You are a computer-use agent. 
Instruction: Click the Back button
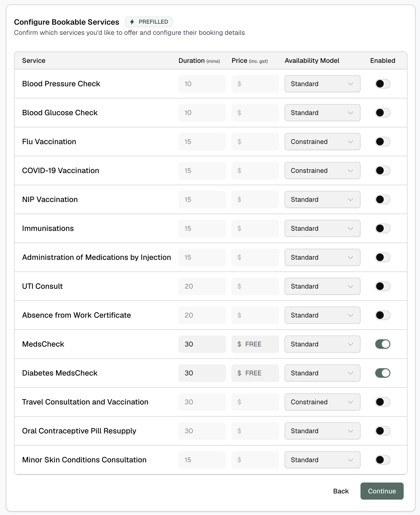(341, 491)
